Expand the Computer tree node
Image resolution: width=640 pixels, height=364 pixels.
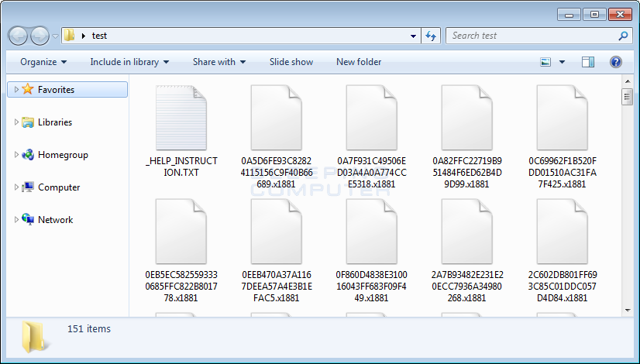[x=16, y=187]
